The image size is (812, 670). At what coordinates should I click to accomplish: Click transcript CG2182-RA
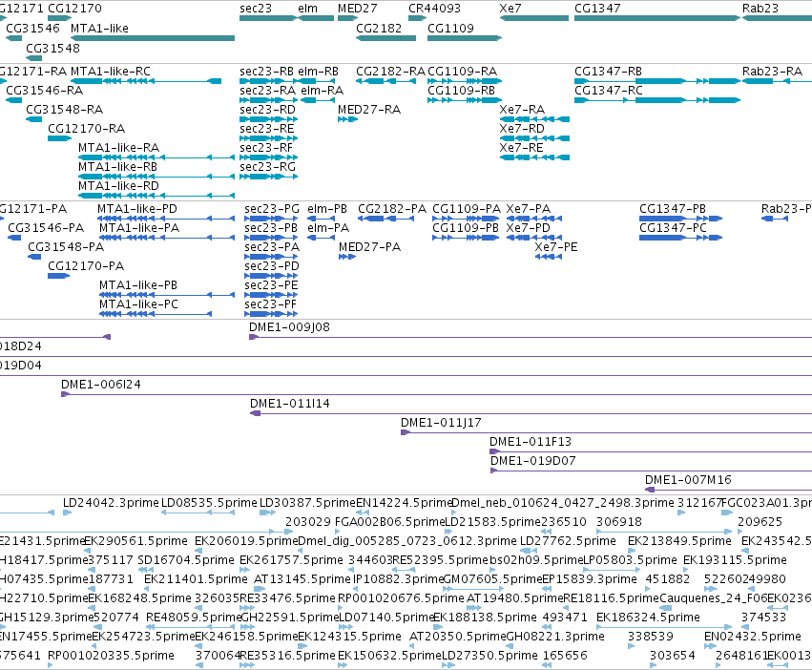click(385, 81)
